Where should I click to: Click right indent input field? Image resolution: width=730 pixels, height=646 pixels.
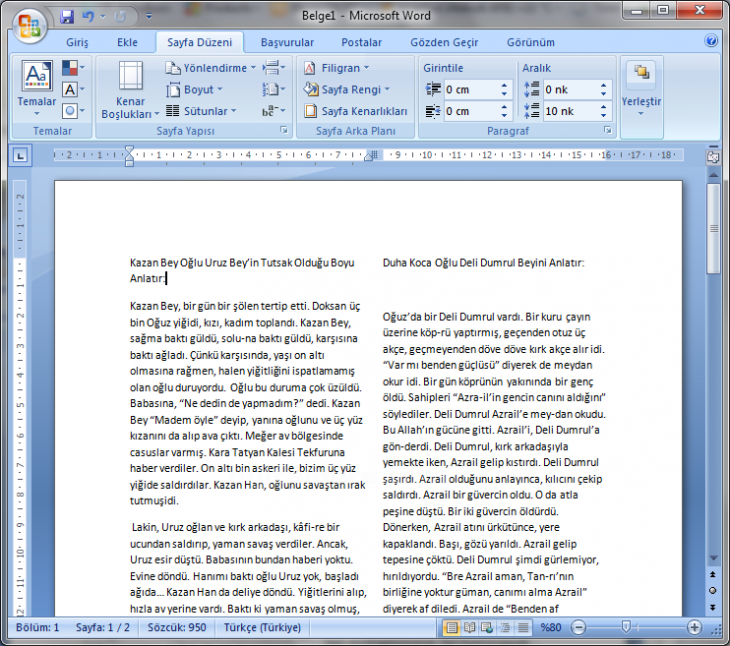pos(471,111)
